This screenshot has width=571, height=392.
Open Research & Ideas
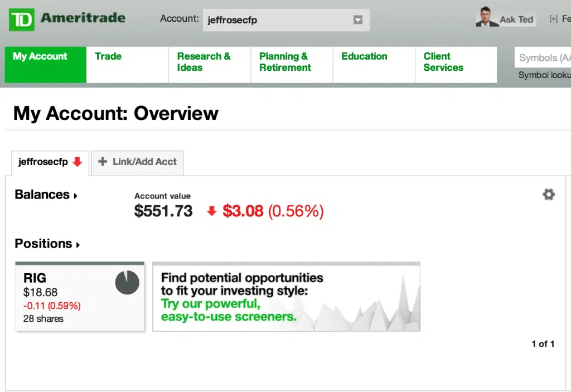click(203, 61)
